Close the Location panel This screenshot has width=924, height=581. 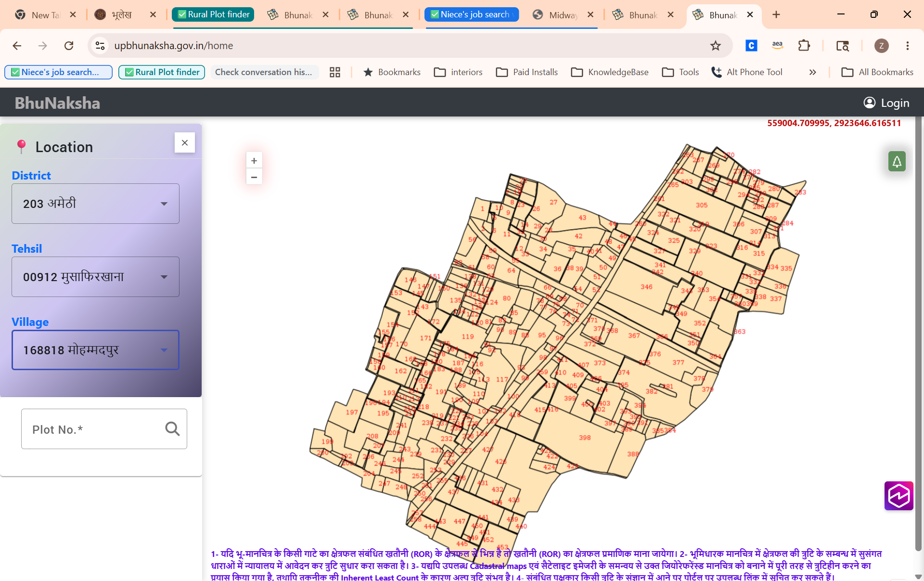(185, 142)
